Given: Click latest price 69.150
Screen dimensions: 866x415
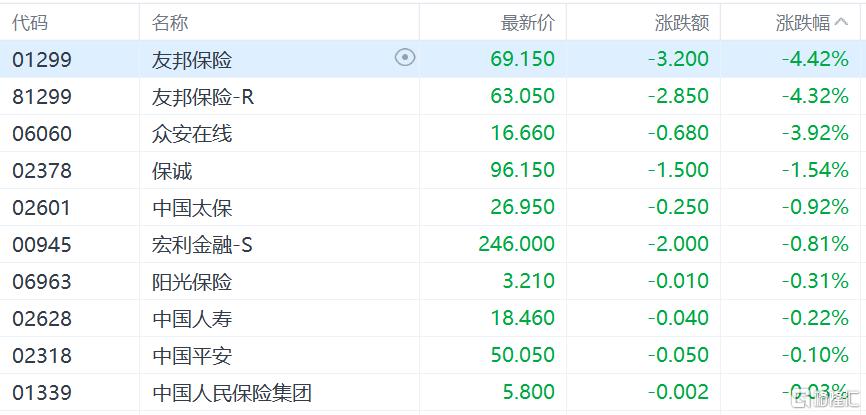Looking at the screenshot, I should 522,59.
